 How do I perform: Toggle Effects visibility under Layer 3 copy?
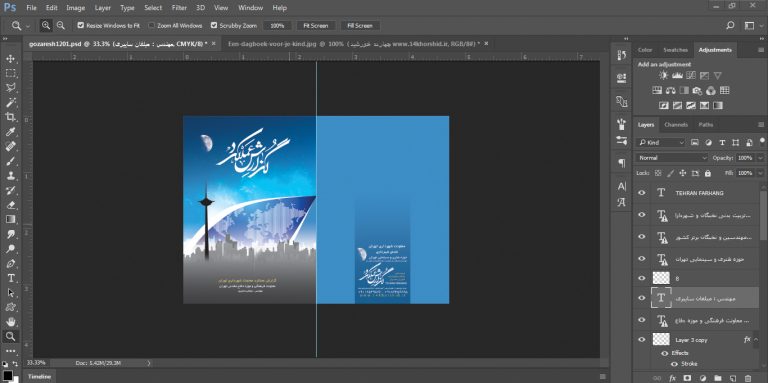(x=664, y=353)
